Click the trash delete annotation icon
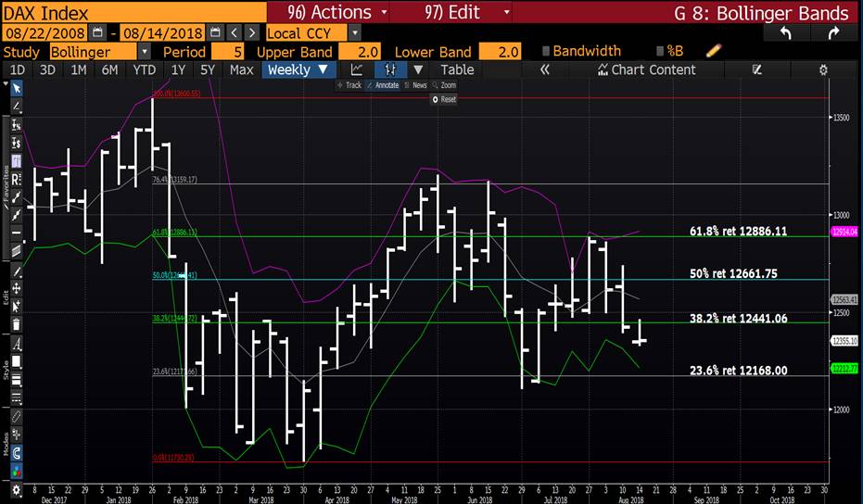Image resolution: width=863 pixels, height=504 pixels. (17, 324)
